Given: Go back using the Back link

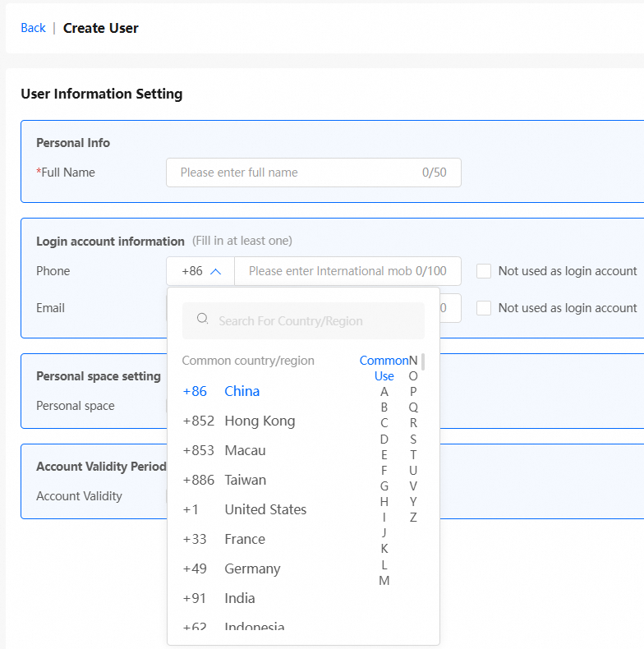Looking at the screenshot, I should tap(33, 28).
